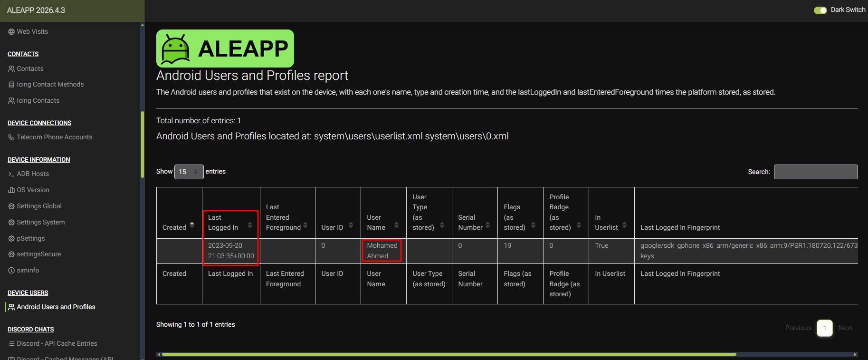The width and height of the screenshot is (868, 360).
Task: Click the ADB Hosts terminal icon
Action: [11, 174]
